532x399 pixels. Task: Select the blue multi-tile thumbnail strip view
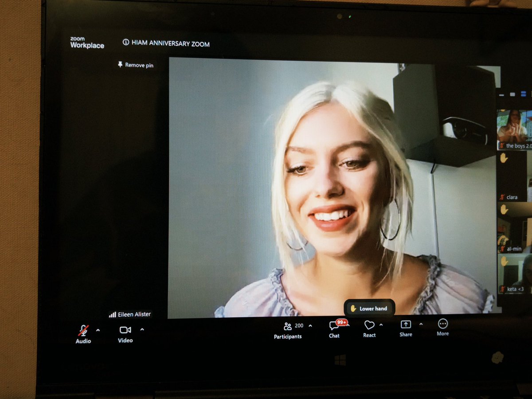(524, 94)
